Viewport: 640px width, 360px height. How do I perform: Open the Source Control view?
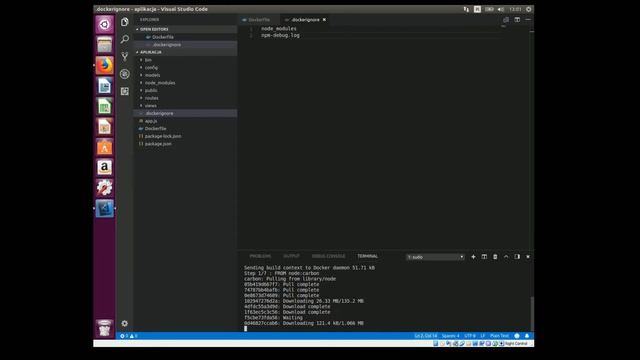point(124,56)
